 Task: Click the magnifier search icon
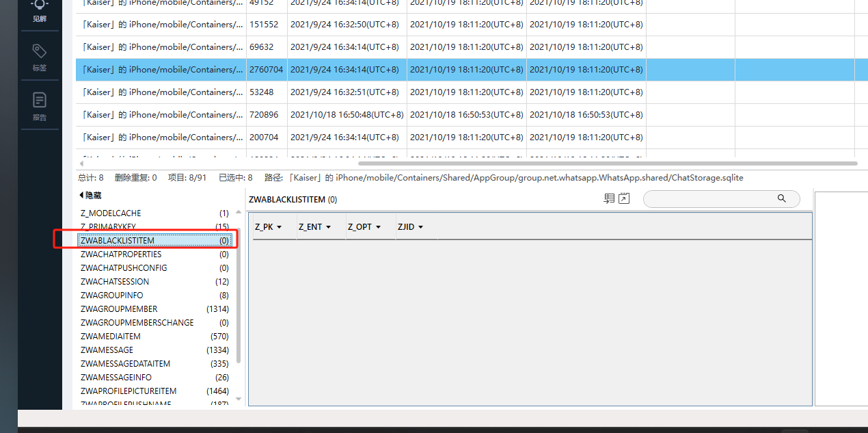click(x=782, y=198)
